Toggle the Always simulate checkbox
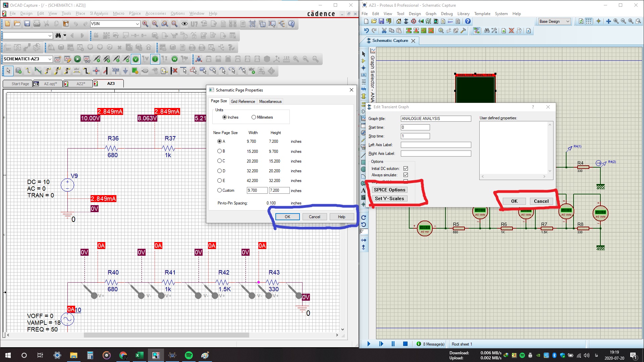The image size is (644, 362). pyautogui.click(x=406, y=175)
